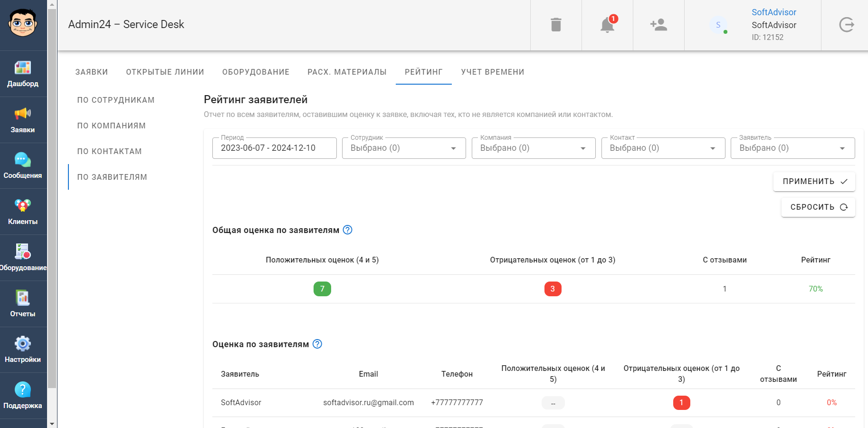Open the Сотрудник dropdown
868x428 pixels.
coord(404,148)
